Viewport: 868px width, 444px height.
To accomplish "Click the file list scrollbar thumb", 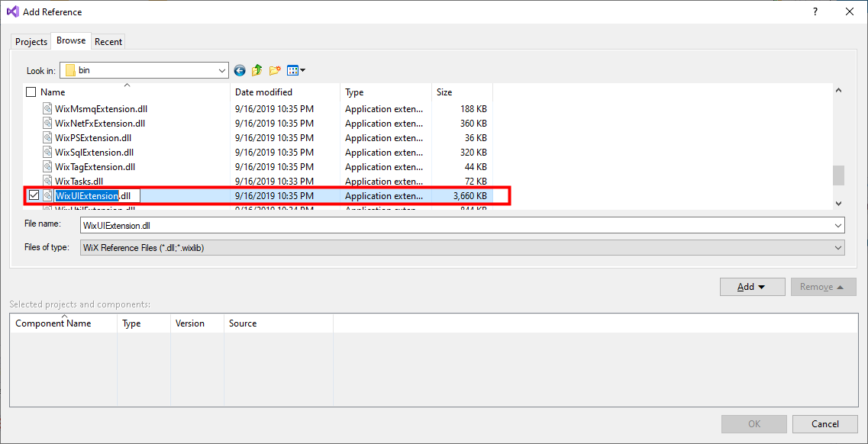I will coord(839,175).
